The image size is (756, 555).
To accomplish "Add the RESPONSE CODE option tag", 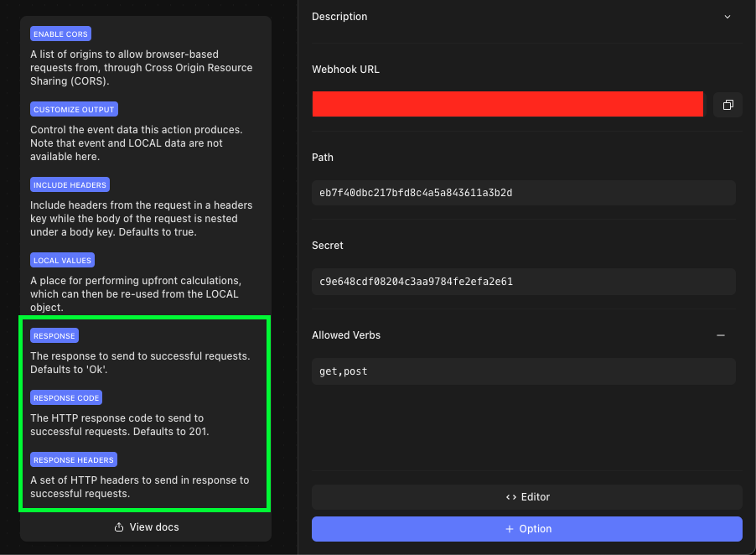I will pyautogui.click(x=66, y=398).
